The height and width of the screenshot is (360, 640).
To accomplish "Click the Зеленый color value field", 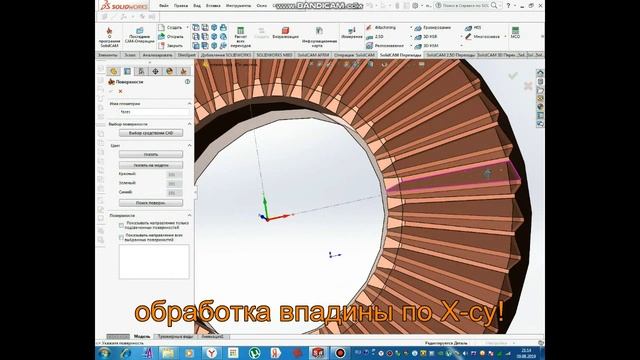I will point(174,184).
